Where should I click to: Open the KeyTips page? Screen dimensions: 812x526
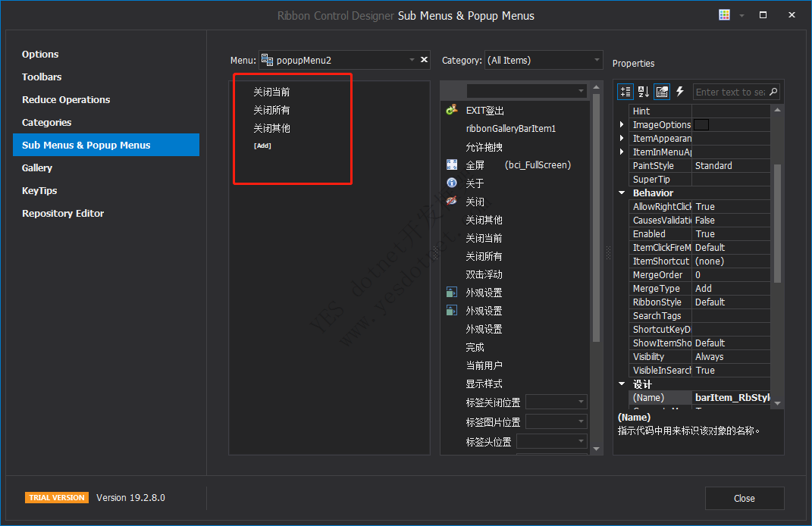tap(39, 190)
